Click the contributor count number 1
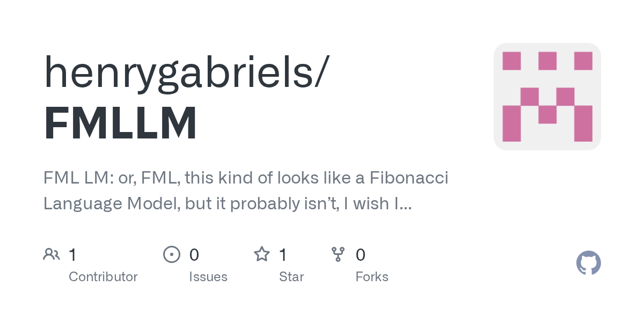Image resolution: width=644 pixels, height=322 pixels. coord(73,255)
